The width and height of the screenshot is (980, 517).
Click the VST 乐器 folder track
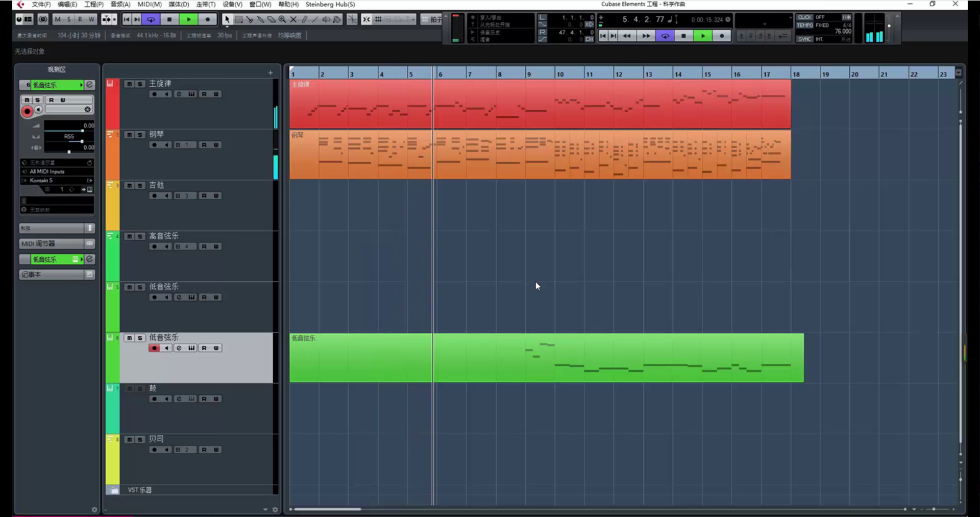191,490
